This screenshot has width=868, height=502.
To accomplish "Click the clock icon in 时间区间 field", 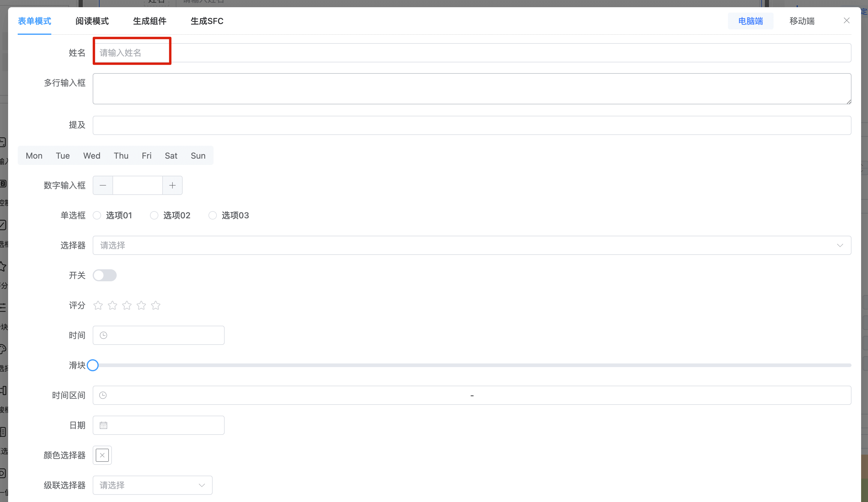I will tap(103, 395).
